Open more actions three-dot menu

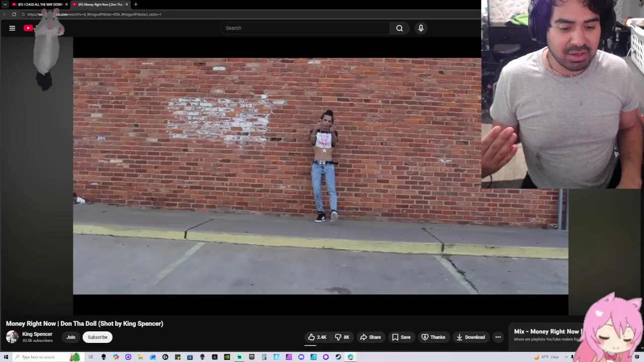tap(498, 337)
